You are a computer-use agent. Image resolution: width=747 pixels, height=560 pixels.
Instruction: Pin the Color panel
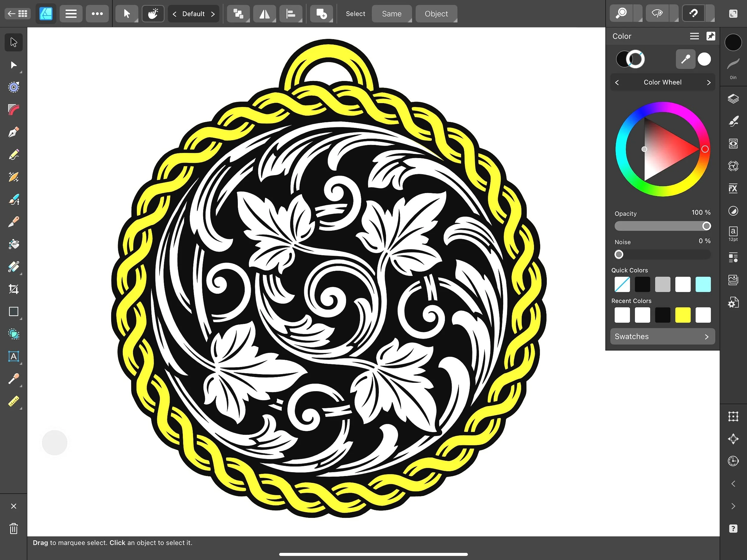point(711,36)
